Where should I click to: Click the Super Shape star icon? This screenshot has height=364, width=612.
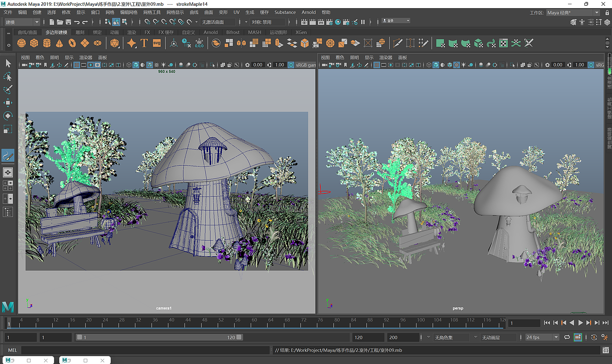[x=131, y=43]
